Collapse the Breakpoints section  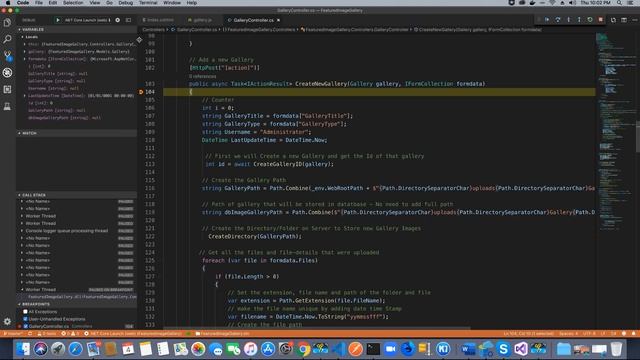tap(76, 304)
